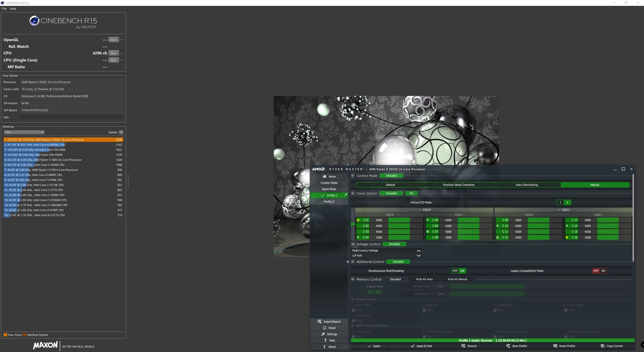Toggle Simultaneous Multithreading OFF/ON switch
The height and width of the screenshot is (352, 644).
[x=459, y=271]
